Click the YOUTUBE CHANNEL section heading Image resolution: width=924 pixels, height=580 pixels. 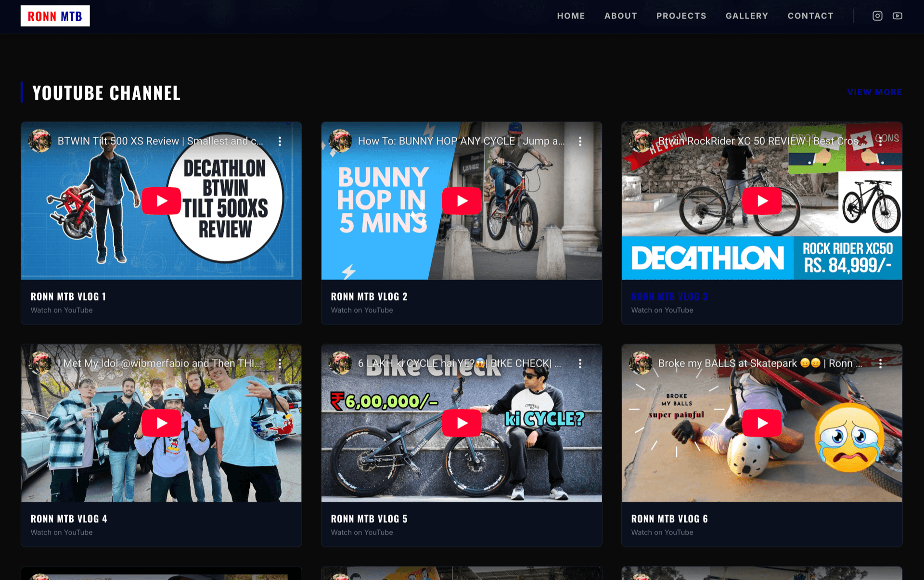tap(106, 93)
